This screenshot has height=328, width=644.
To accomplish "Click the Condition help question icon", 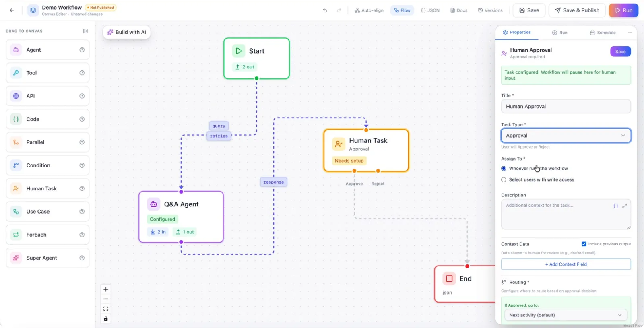I will pos(82,165).
